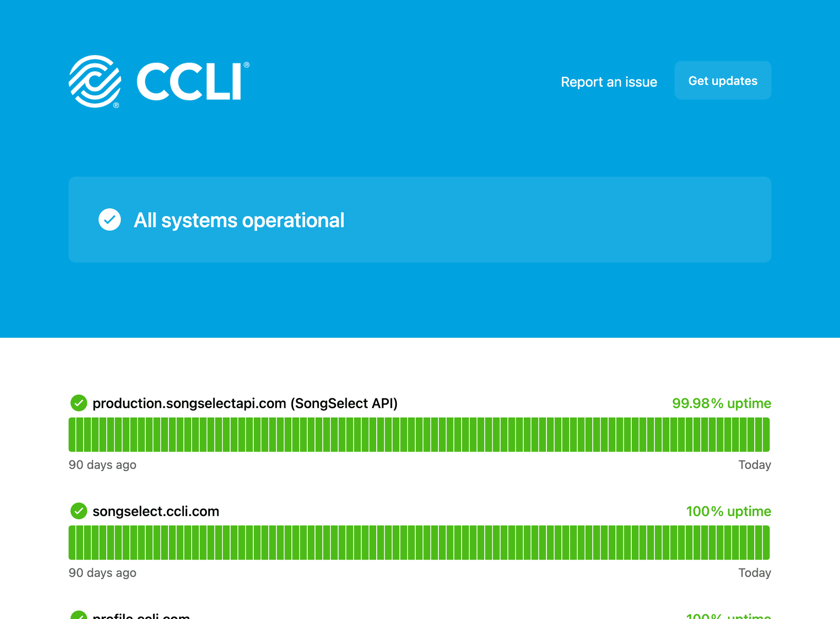The width and height of the screenshot is (840, 619).
Task: Click '90 days ago' under SongSelect API
Action: coord(102,465)
